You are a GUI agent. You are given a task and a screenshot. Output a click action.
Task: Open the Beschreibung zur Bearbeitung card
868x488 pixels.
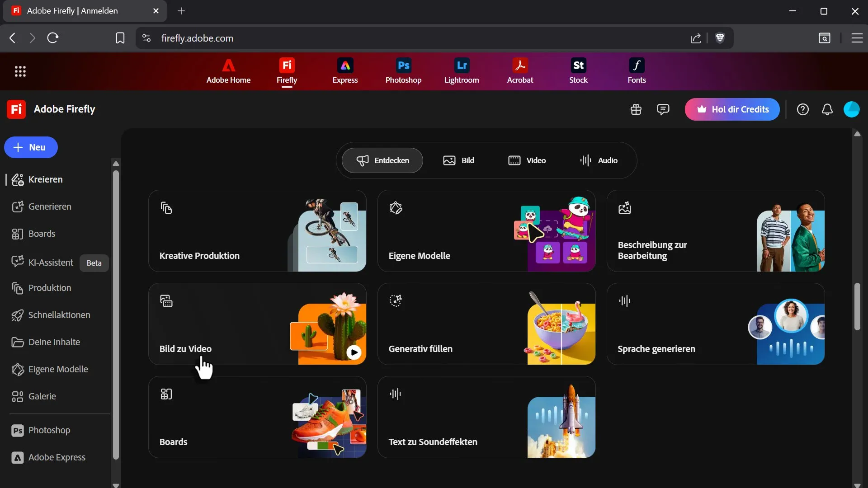tap(716, 231)
